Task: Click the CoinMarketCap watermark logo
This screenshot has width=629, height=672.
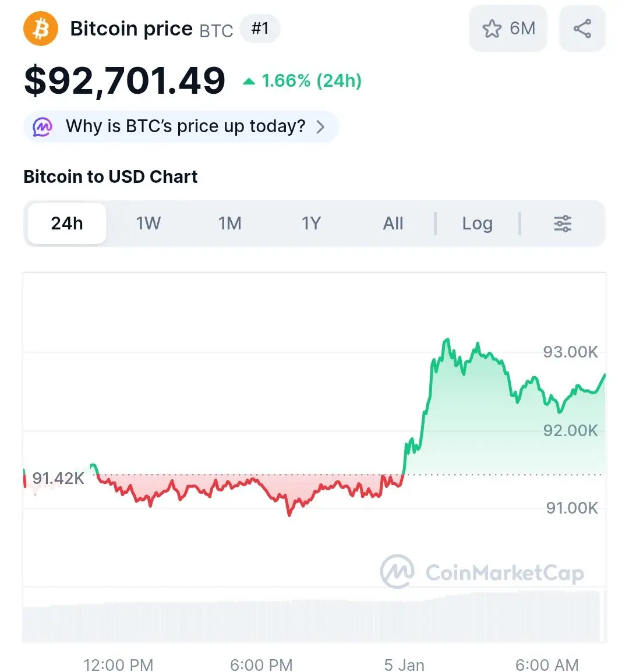Action: [x=397, y=572]
